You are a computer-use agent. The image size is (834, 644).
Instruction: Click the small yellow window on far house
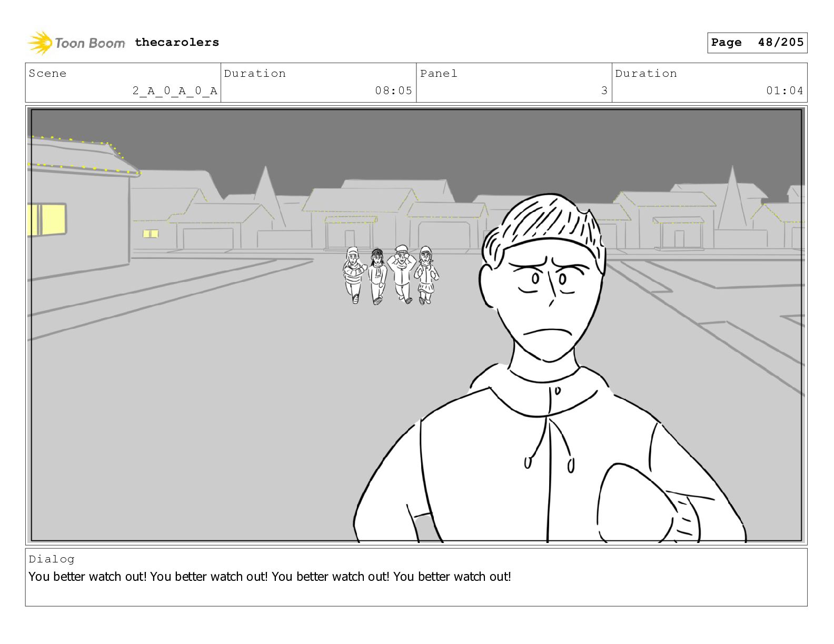[151, 234]
